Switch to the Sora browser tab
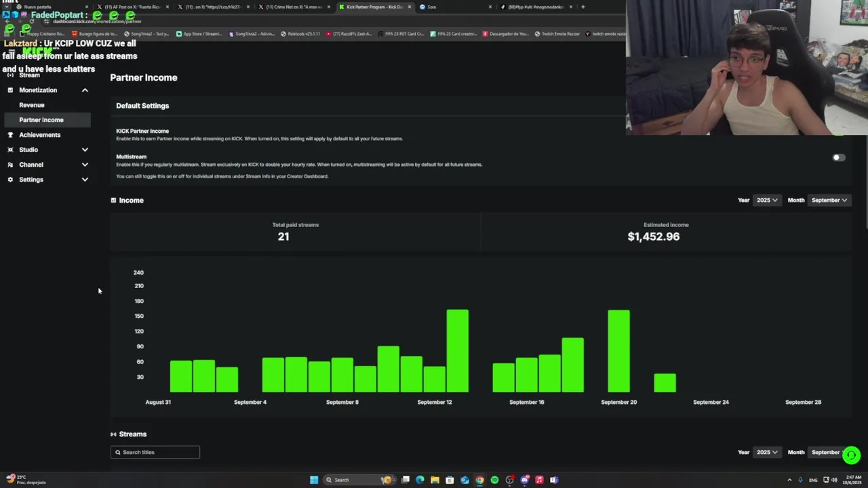 [x=454, y=7]
